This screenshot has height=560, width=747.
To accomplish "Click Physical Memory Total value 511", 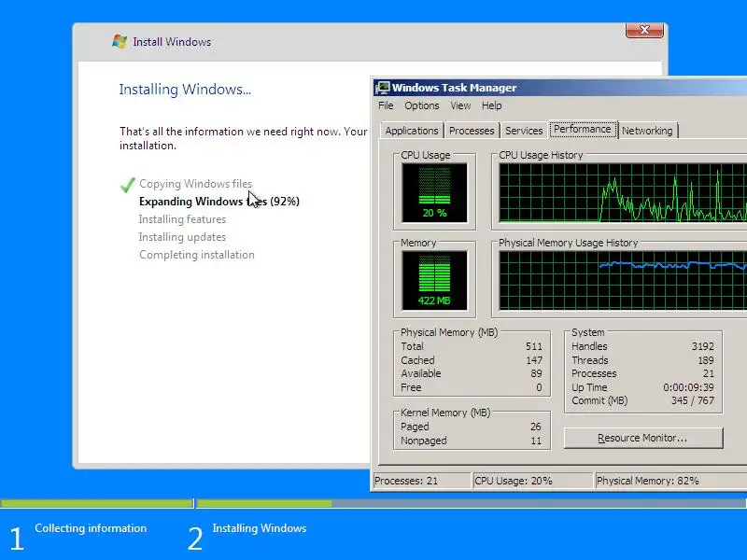I will pyautogui.click(x=533, y=346).
